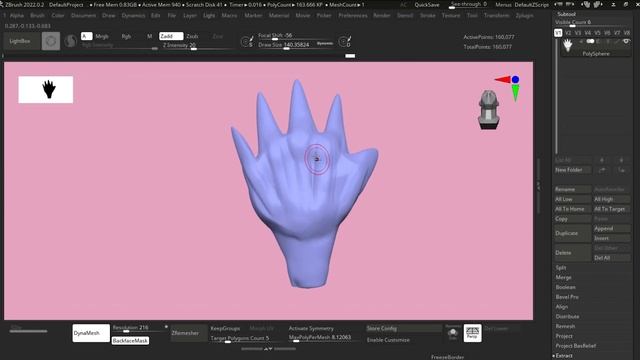Screen dimensions: 640x360
Task: Click Activate Symmetry
Action: click(311, 329)
